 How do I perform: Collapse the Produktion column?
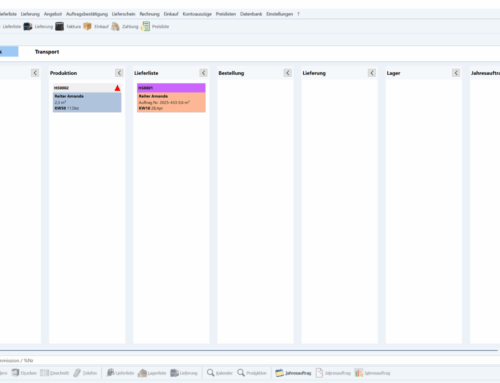119,73
